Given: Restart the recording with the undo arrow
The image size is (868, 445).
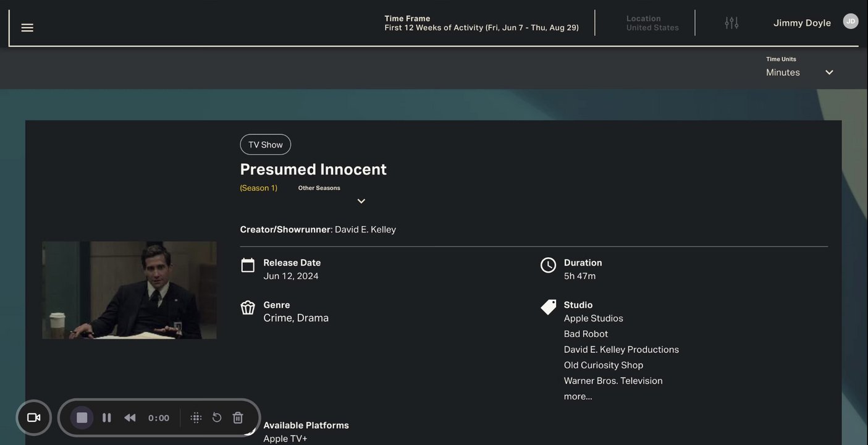Looking at the screenshot, I should (217, 418).
